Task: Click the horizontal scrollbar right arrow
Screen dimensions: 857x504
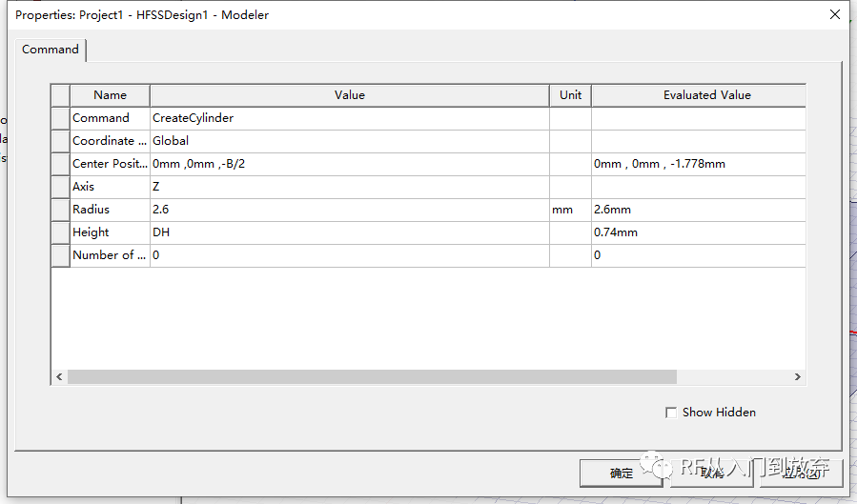Action: tap(798, 376)
